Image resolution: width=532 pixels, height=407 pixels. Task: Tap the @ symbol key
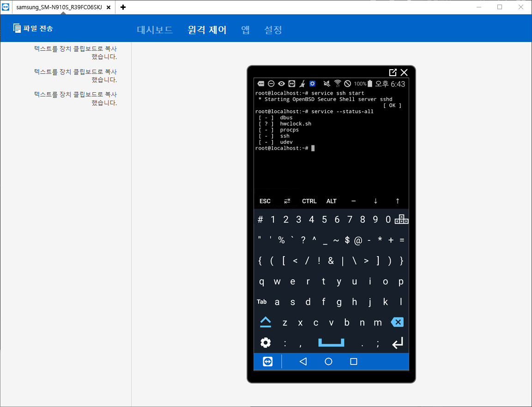click(x=358, y=240)
